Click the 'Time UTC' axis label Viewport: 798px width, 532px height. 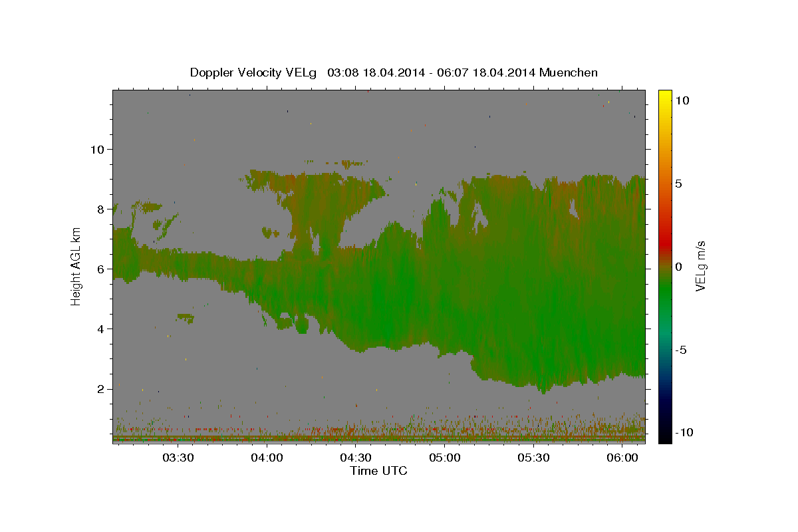378,471
